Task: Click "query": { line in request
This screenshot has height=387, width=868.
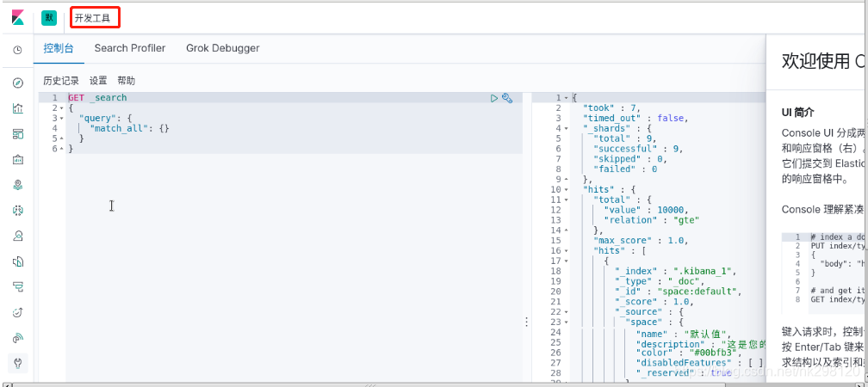Action: (x=106, y=119)
